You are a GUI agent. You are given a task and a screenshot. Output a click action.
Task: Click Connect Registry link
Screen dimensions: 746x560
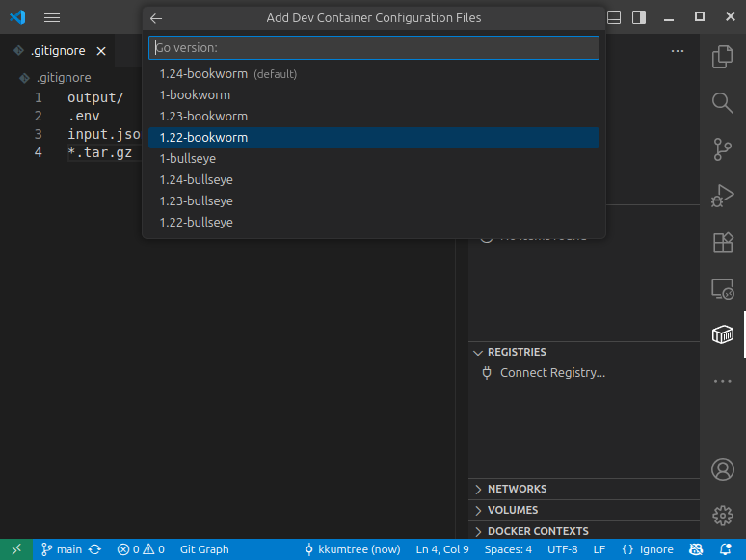pos(552,373)
